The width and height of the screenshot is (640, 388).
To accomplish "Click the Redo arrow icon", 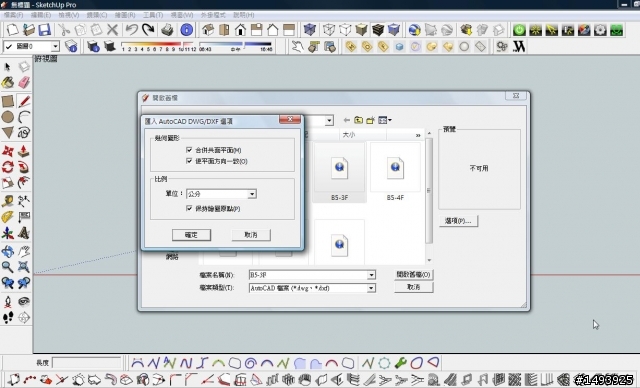I will [x=148, y=30].
